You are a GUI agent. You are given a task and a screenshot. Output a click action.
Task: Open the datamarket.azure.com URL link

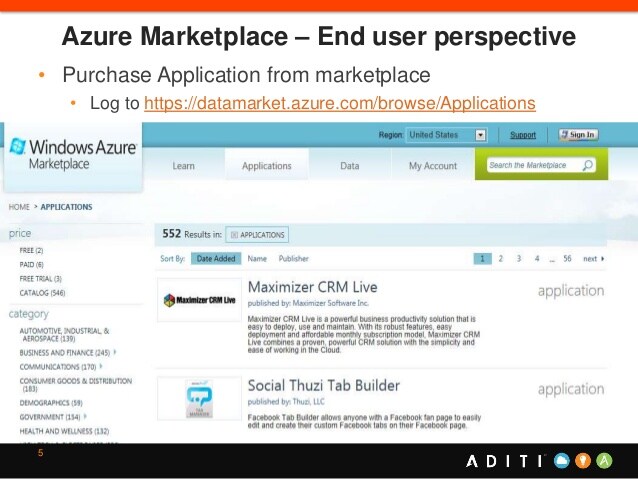[x=340, y=103]
